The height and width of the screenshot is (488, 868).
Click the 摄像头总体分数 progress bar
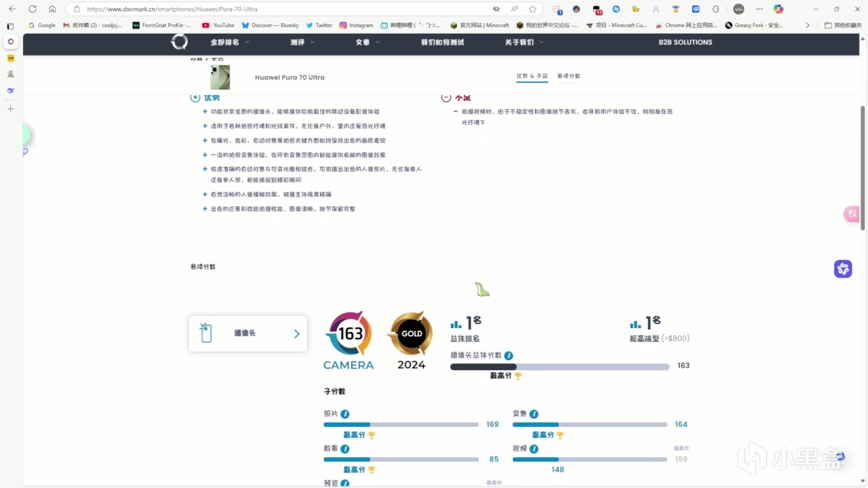click(559, 367)
